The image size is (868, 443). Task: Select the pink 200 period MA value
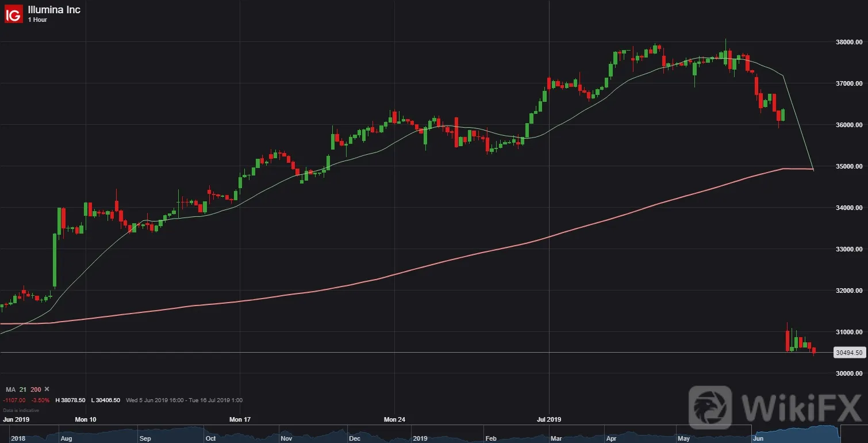(36, 389)
